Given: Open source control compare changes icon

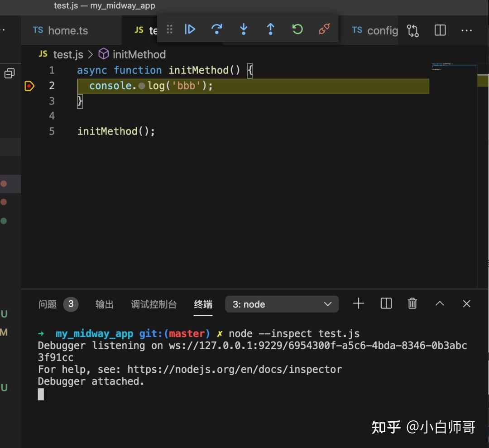Looking at the screenshot, I should tap(412, 30).
